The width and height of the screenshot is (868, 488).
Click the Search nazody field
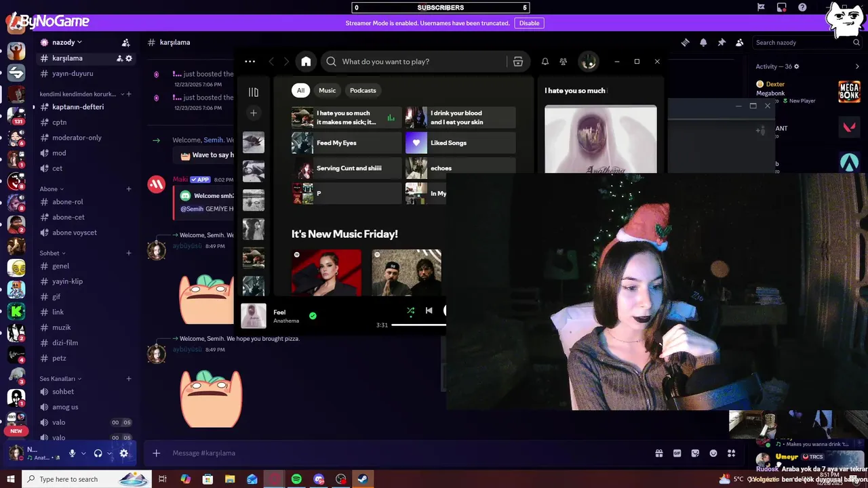pos(807,42)
